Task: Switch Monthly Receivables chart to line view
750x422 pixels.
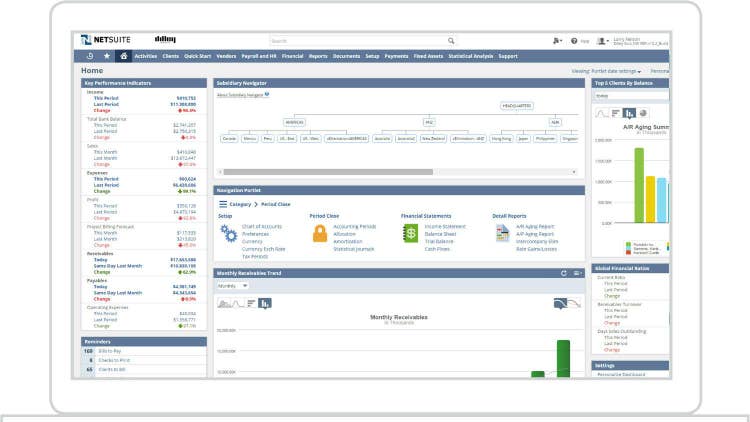Action: click(x=237, y=303)
